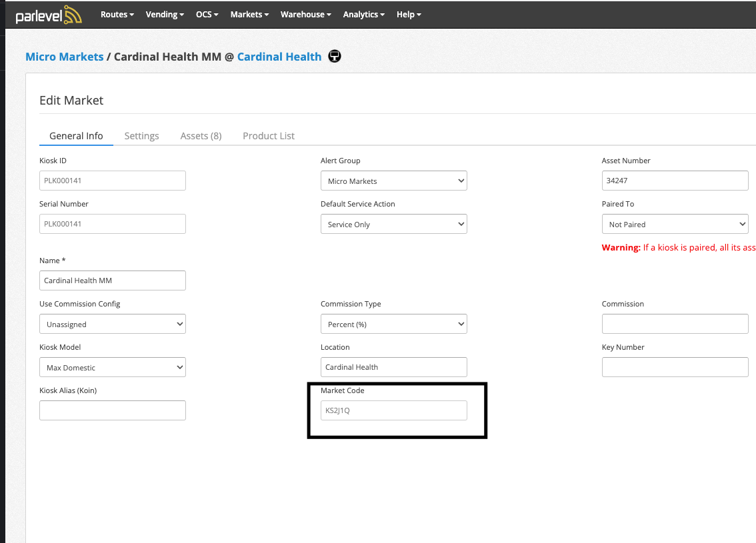
Task: Switch to the Settings tab
Action: coord(141,136)
